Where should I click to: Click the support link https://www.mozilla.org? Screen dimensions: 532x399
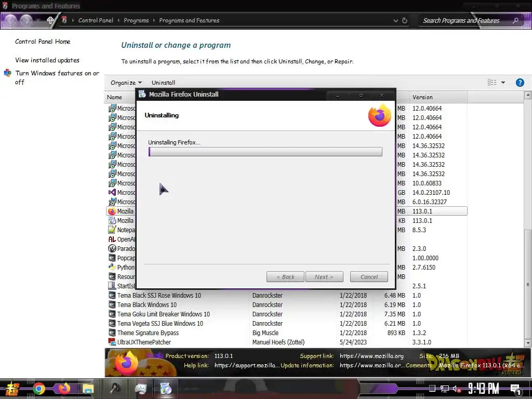click(371, 356)
